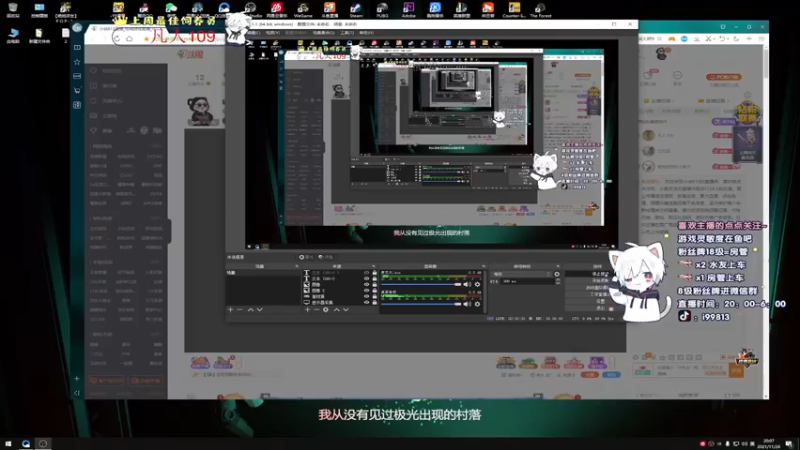Hide the 图像 source with eye icon
800x450 pixels.
pyautogui.click(x=367, y=285)
